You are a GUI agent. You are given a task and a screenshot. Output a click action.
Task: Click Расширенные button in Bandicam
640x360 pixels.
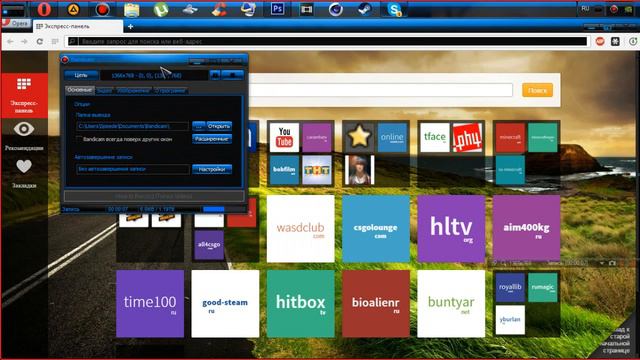click(212, 139)
